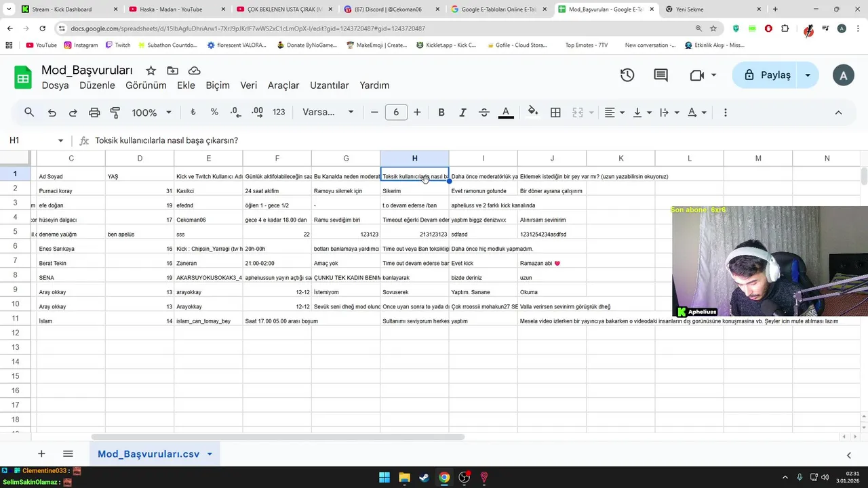
Task: Check cloud save status icon
Action: pyautogui.click(x=194, y=70)
